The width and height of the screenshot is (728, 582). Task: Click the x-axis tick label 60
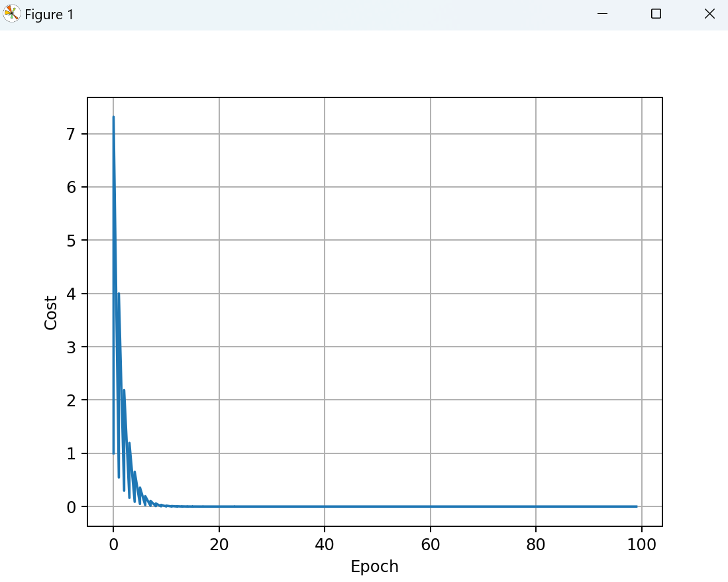(x=430, y=544)
